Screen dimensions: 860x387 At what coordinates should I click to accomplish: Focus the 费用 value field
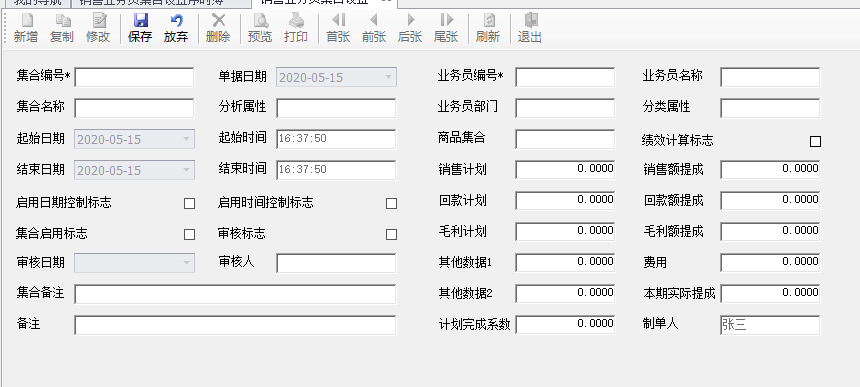coord(770,263)
